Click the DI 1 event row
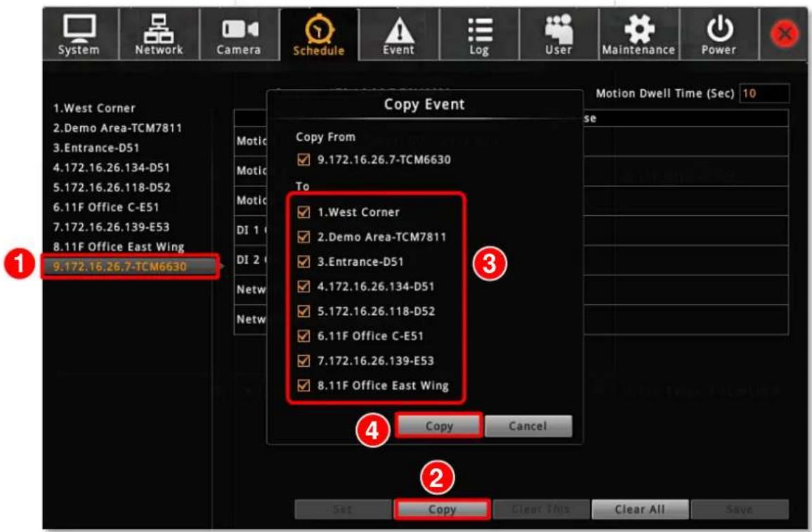The width and height of the screenshot is (812, 532). click(x=511, y=230)
